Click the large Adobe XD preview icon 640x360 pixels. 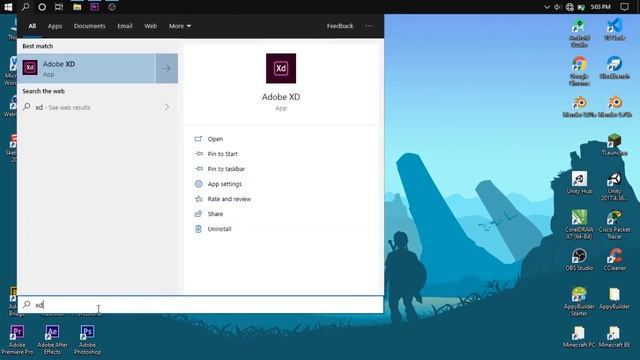coord(281,68)
